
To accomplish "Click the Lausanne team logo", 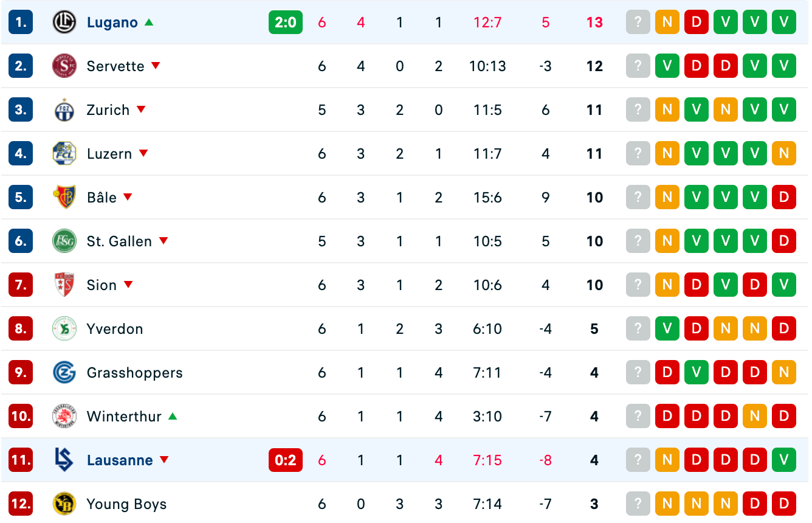I will pyautogui.click(x=64, y=460).
